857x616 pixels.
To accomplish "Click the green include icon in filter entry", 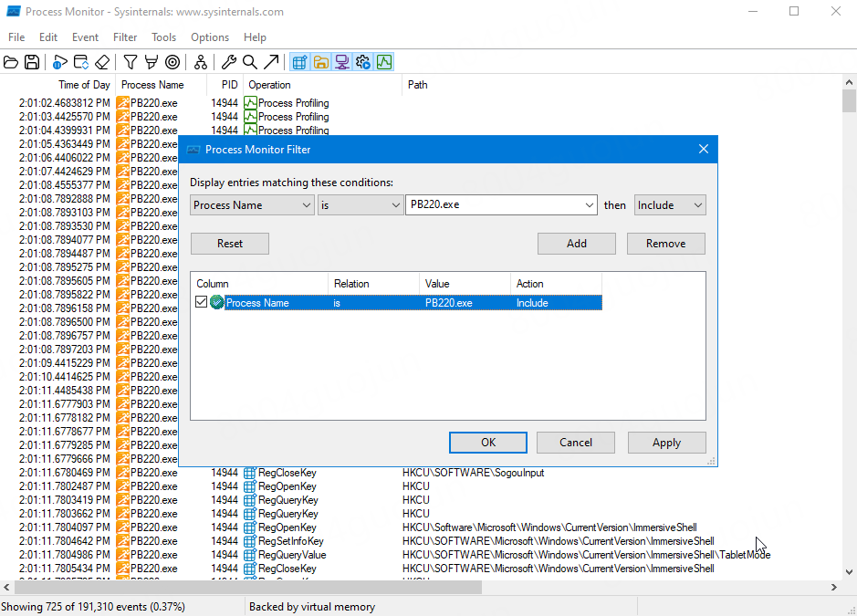I will [217, 302].
